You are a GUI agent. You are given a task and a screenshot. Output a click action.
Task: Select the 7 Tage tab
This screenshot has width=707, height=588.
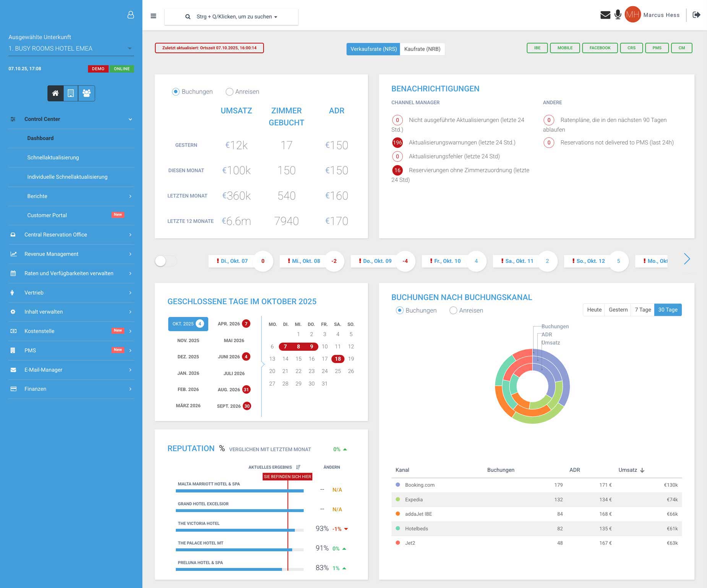(642, 310)
